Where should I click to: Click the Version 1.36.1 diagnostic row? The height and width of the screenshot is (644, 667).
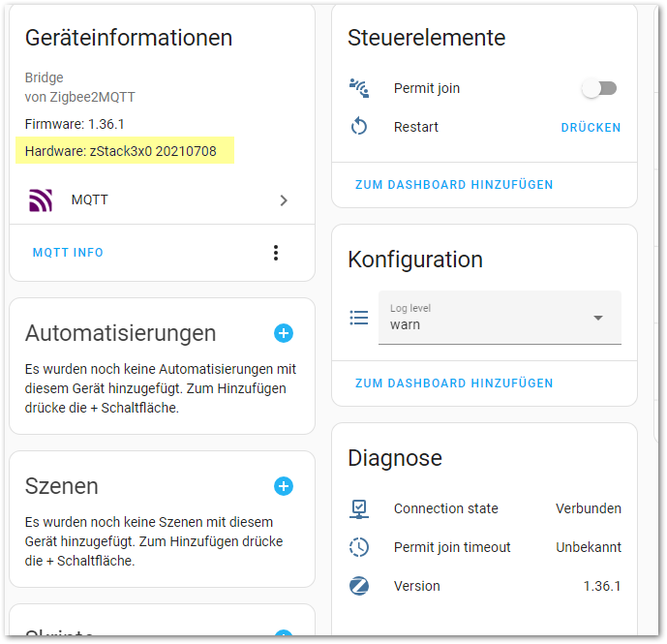(484, 586)
